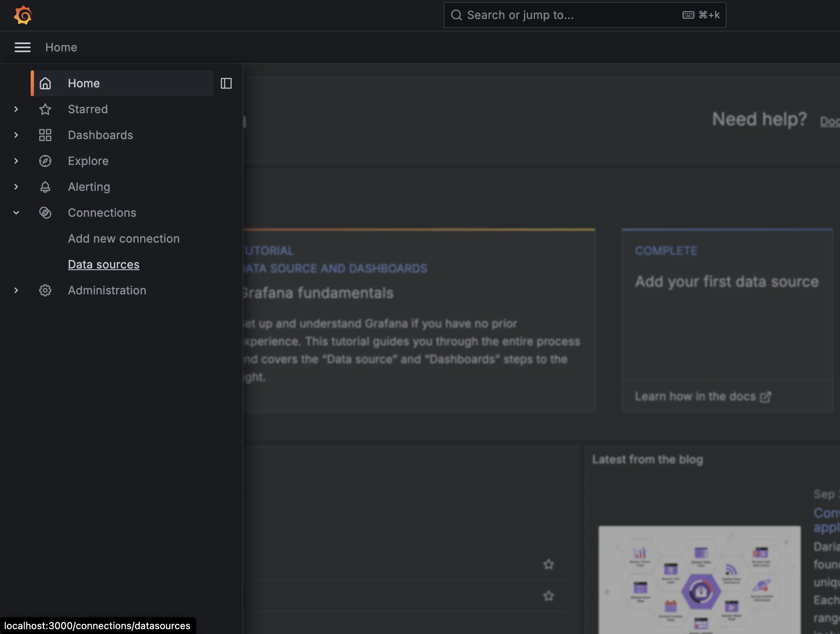Open Dashboards in the nav menu
Image resolution: width=840 pixels, height=634 pixels.
click(x=100, y=135)
